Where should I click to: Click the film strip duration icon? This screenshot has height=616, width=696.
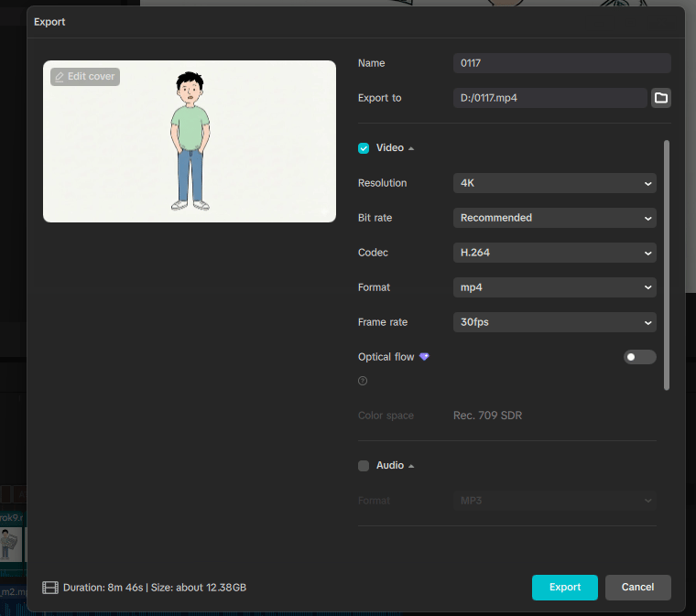pyautogui.click(x=50, y=588)
